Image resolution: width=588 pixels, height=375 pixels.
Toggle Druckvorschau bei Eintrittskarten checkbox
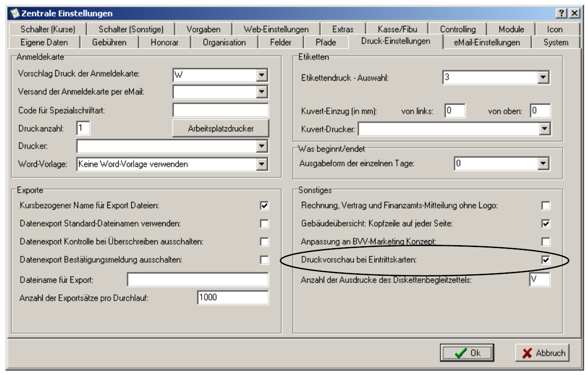(546, 260)
